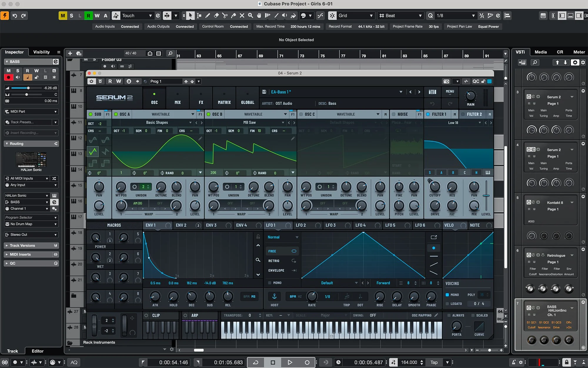Enable MONO voicing in Serum's voicing section
The image size is (588, 368).
pyautogui.click(x=447, y=294)
